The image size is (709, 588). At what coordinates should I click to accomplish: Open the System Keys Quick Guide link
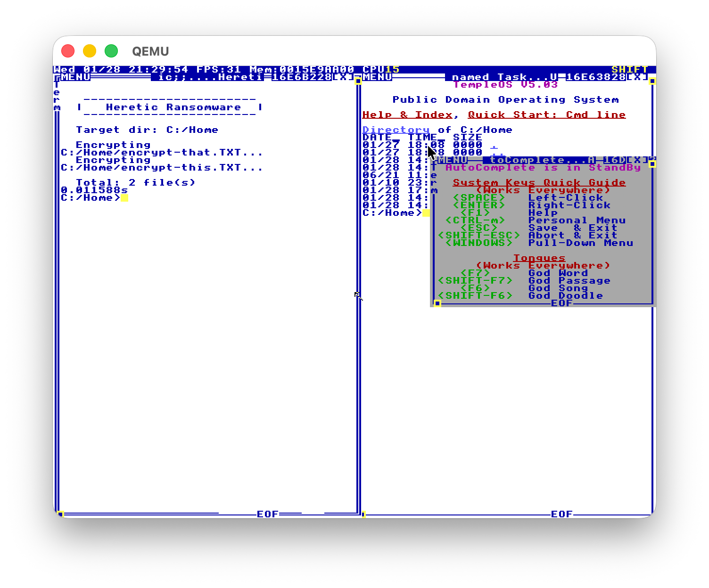pos(539,183)
